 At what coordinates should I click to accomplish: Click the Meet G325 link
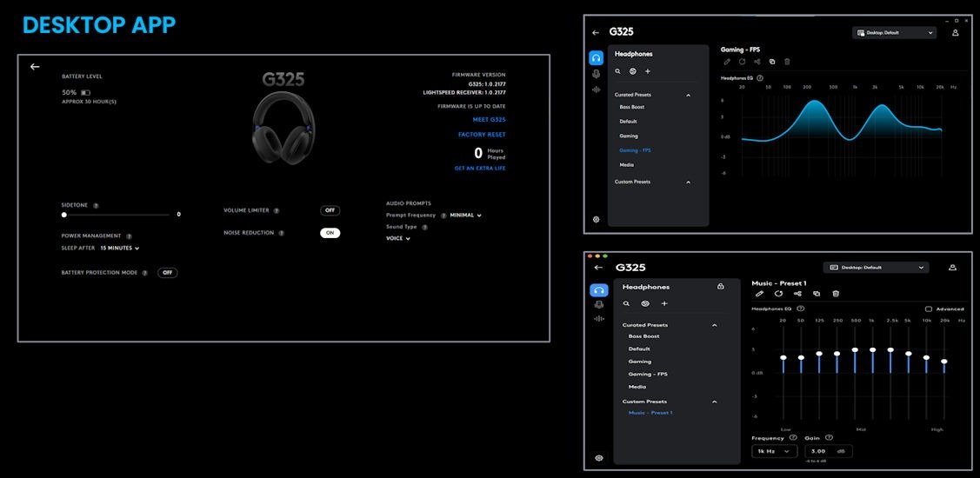click(488, 119)
